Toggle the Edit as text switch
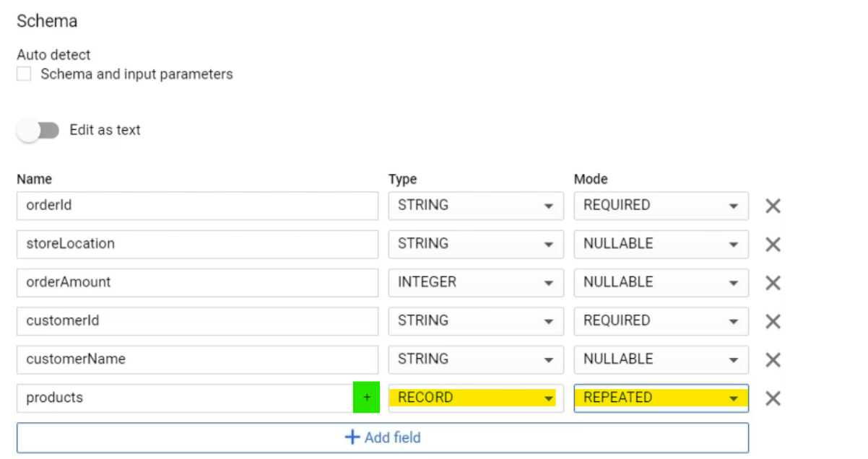Viewport: 868px width, 459px height. coord(39,131)
